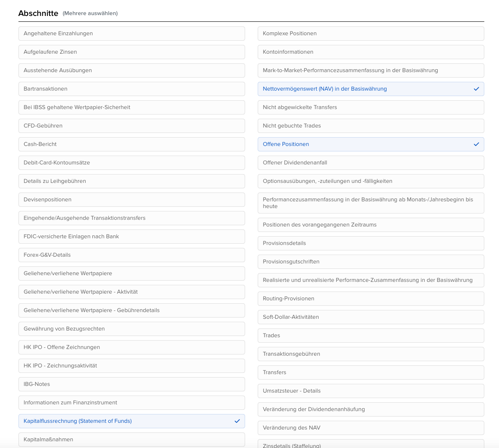This screenshot has height=448, width=499.
Task: Select Offener Dividendenanfall option
Action: 371,163
